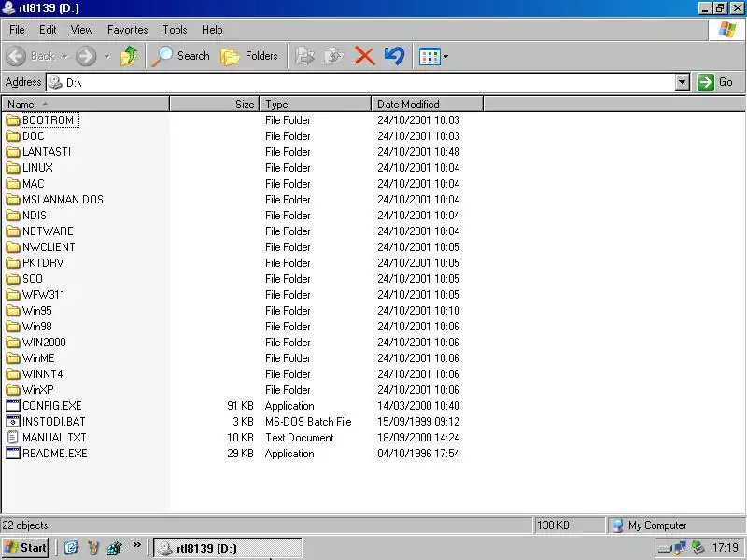Image resolution: width=747 pixels, height=560 pixels.
Task: Open the Favorites menu
Action: point(127,30)
